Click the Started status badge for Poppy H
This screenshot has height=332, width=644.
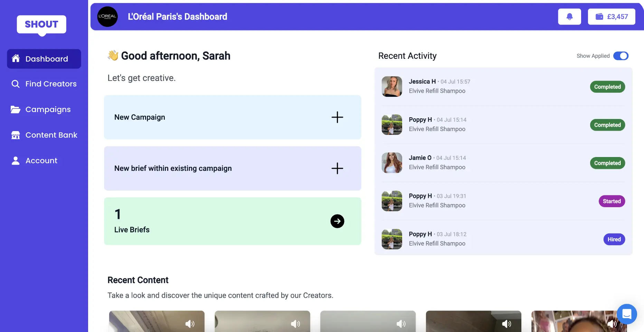point(612,201)
